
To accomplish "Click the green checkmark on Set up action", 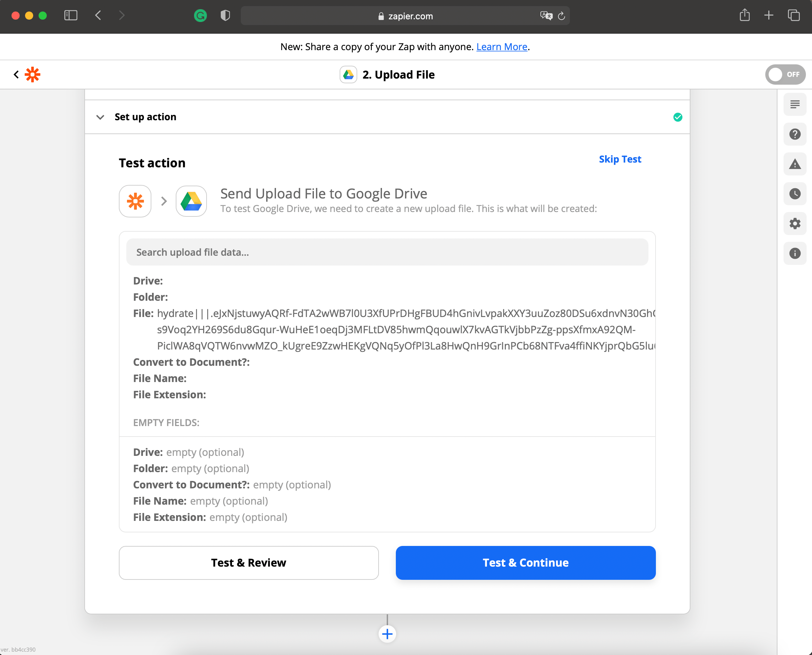I will pyautogui.click(x=677, y=117).
